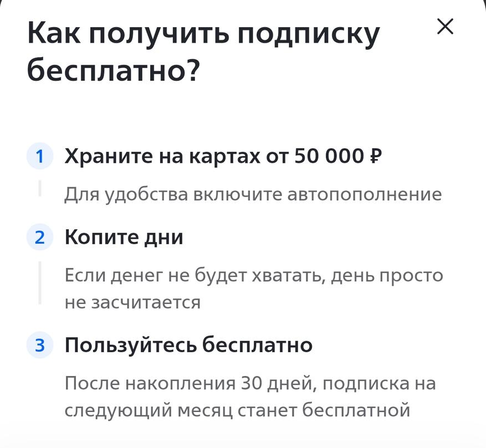This screenshot has width=486, height=448.
Task: Click the step 1 number circle
Action: pos(39,157)
